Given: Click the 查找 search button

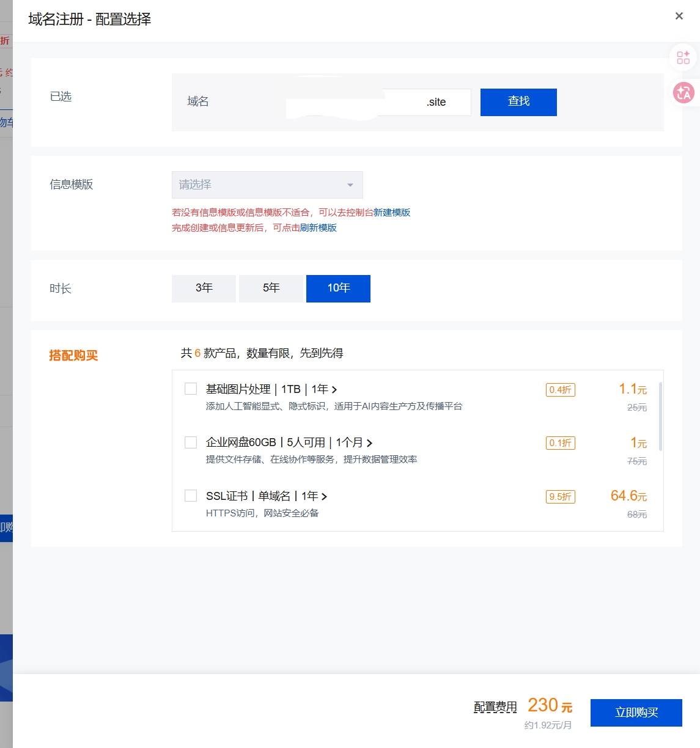Looking at the screenshot, I should coord(518,102).
